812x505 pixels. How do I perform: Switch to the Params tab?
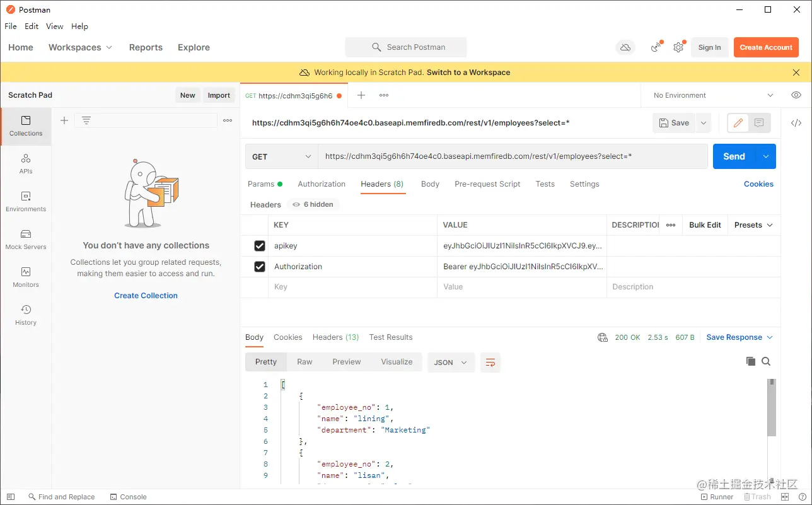(265, 184)
